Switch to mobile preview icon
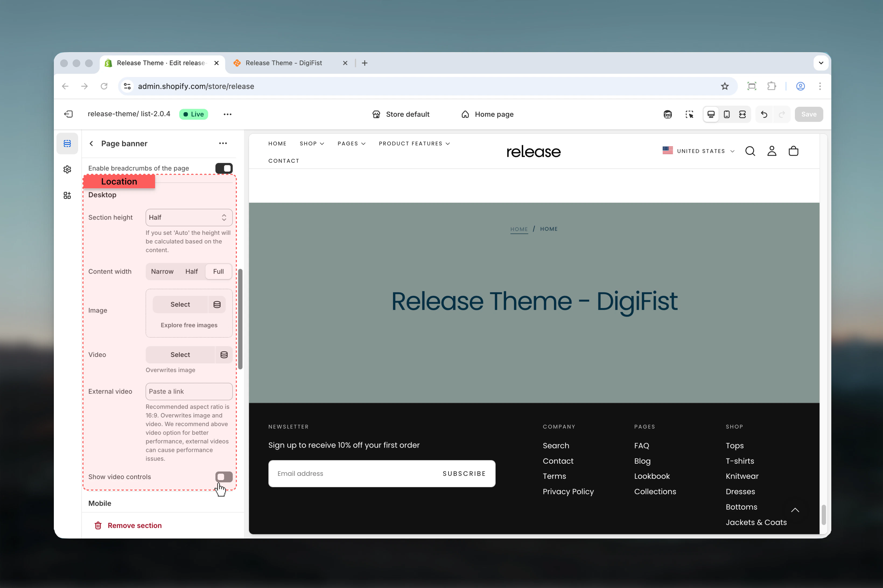 pyautogui.click(x=727, y=114)
